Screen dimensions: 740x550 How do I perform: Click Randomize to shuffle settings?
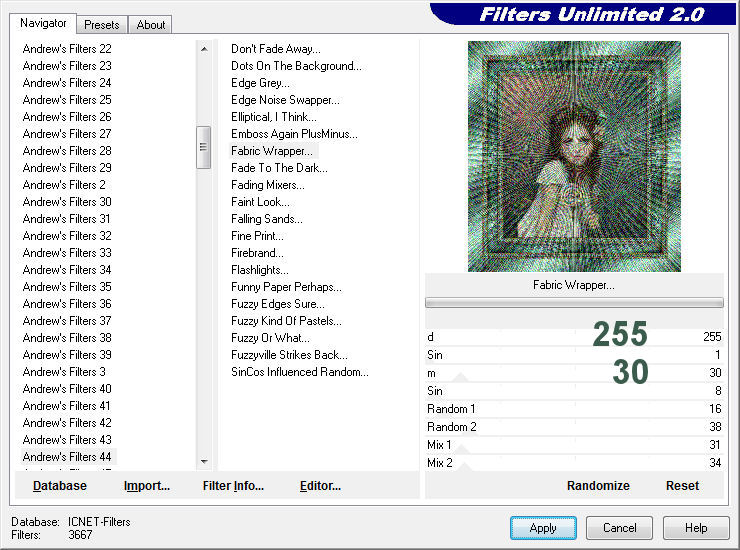click(598, 486)
